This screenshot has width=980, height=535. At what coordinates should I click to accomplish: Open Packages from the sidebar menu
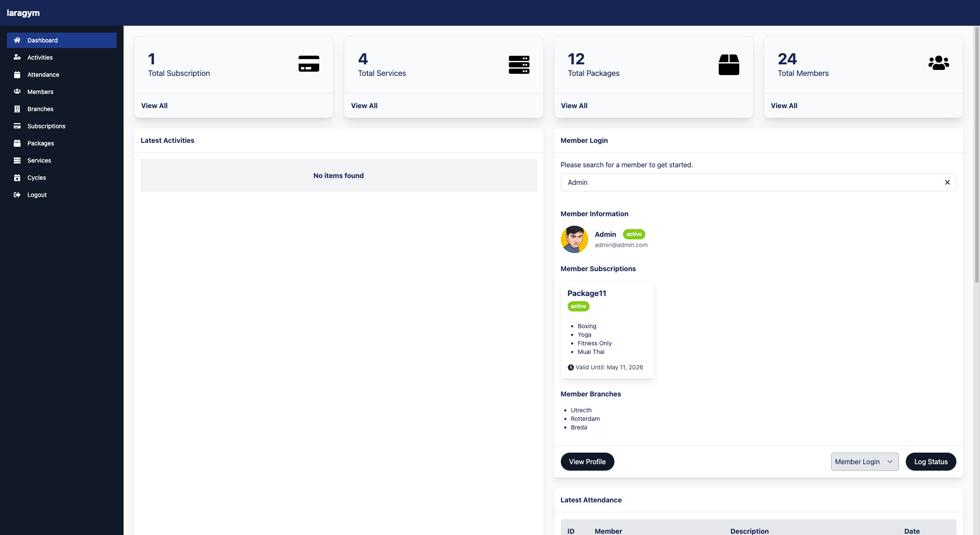tap(41, 143)
